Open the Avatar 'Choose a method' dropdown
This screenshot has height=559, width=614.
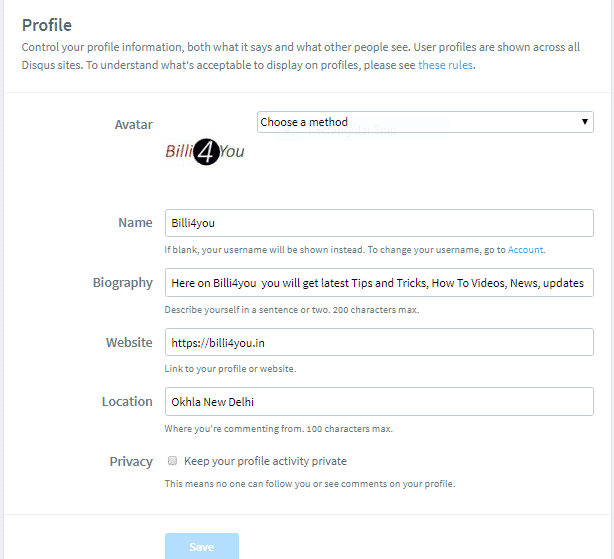click(425, 122)
